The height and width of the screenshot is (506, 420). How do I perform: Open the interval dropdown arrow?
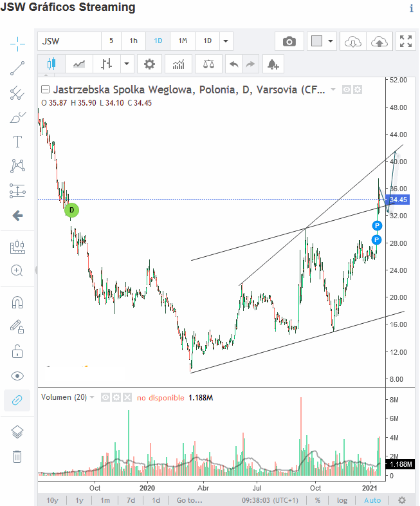226,41
